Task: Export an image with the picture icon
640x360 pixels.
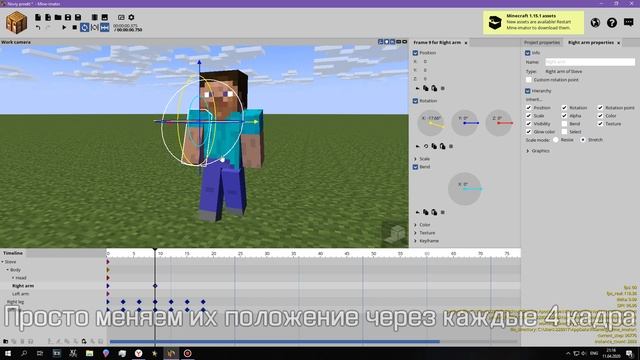Action: [105, 18]
